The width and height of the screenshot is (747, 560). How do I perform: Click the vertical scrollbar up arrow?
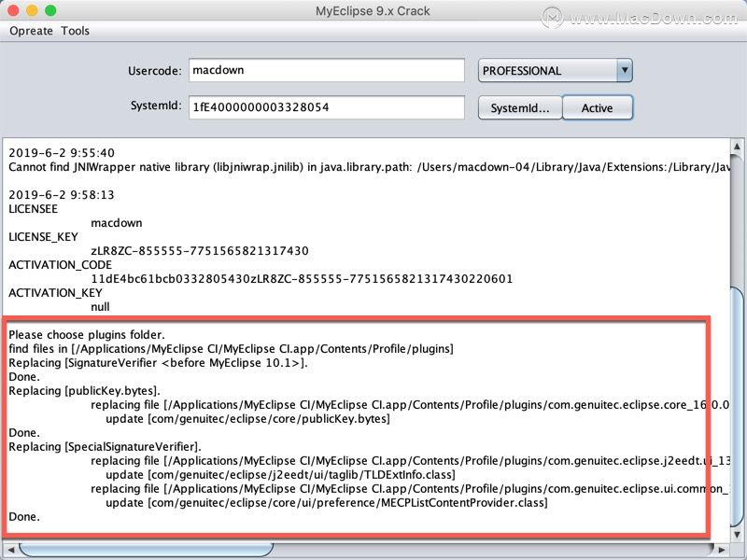pos(737,146)
